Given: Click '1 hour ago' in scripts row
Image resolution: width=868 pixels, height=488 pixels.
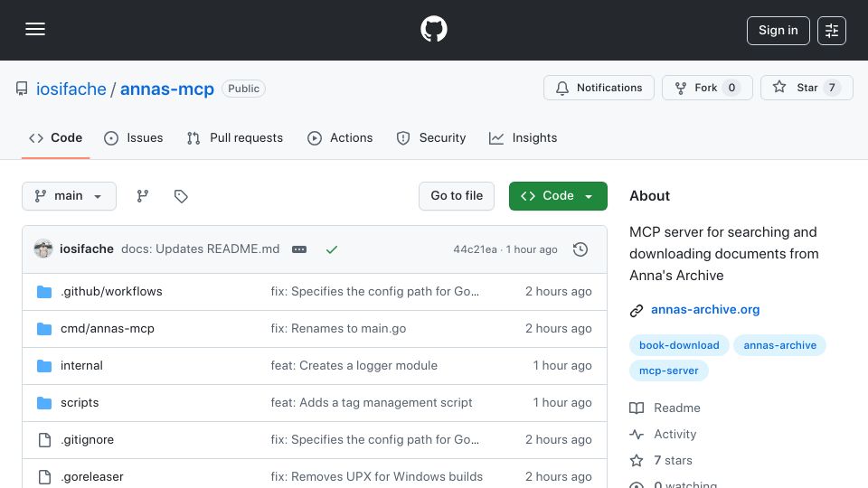Looking at the screenshot, I should click(x=562, y=403).
